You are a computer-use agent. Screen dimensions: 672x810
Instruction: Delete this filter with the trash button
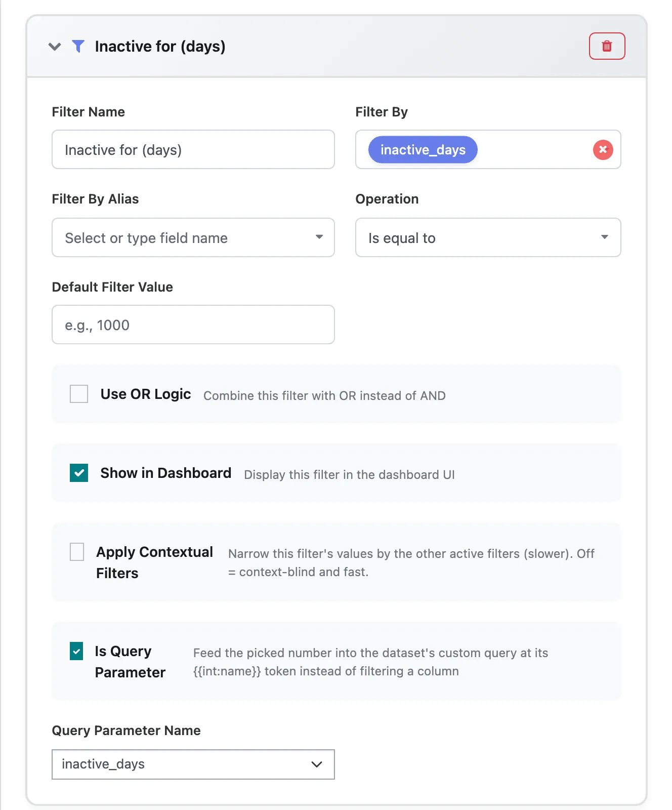point(607,46)
